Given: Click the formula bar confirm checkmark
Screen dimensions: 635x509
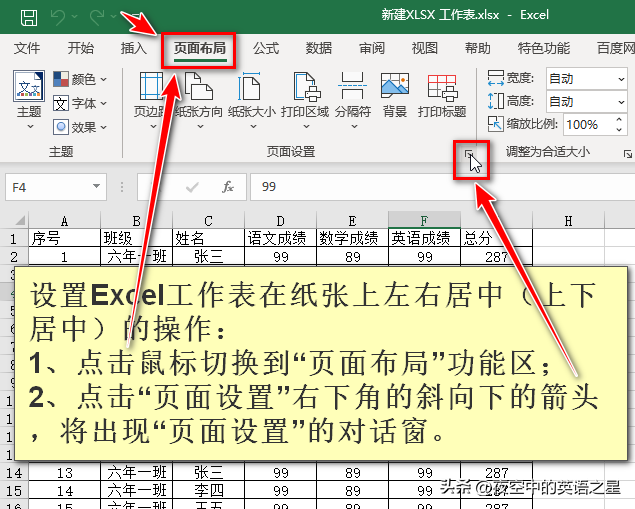Looking at the screenshot, I should point(192,187).
